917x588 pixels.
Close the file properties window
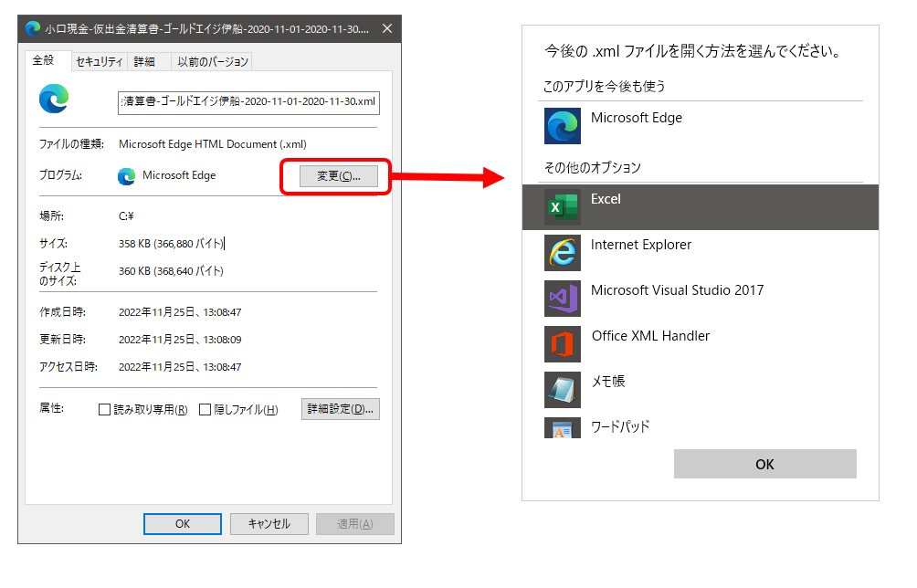(387, 28)
